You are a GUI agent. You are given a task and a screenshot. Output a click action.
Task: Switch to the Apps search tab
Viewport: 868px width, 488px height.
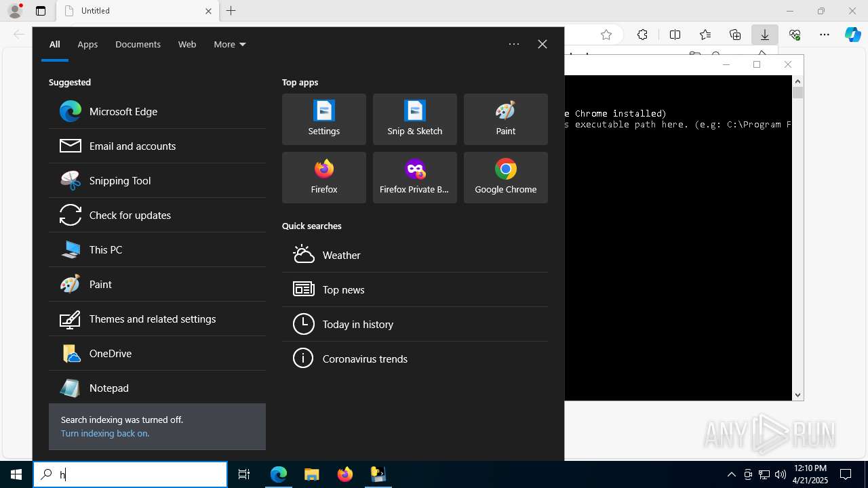tap(87, 44)
